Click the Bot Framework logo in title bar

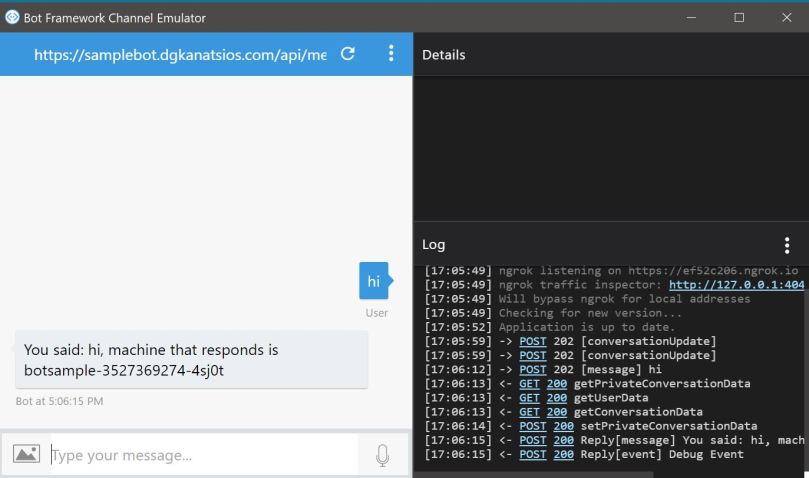[x=11, y=17]
